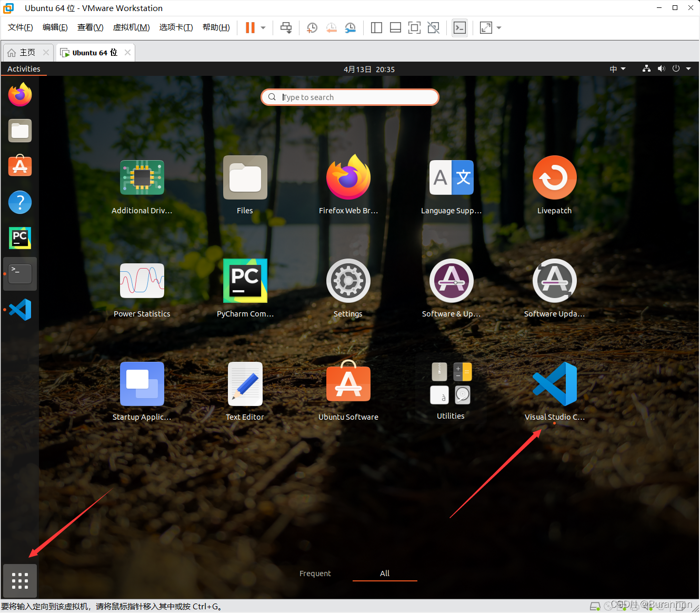The width and height of the screenshot is (700, 613).
Task: Open Ubuntu Software from the dock
Action: click(20, 166)
